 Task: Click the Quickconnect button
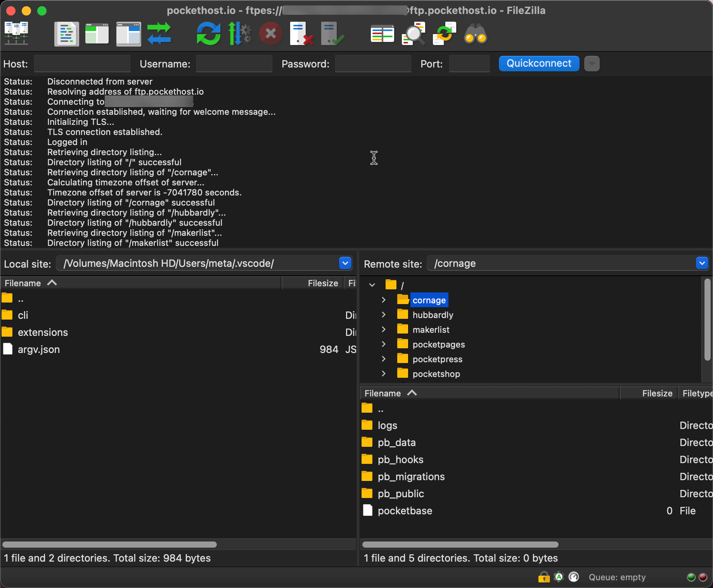coord(539,64)
